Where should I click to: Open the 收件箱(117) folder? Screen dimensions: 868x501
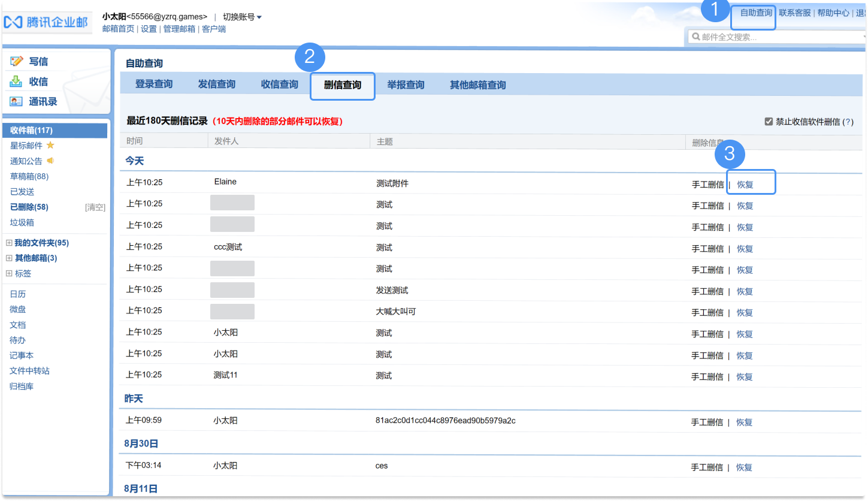click(x=55, y=130)
